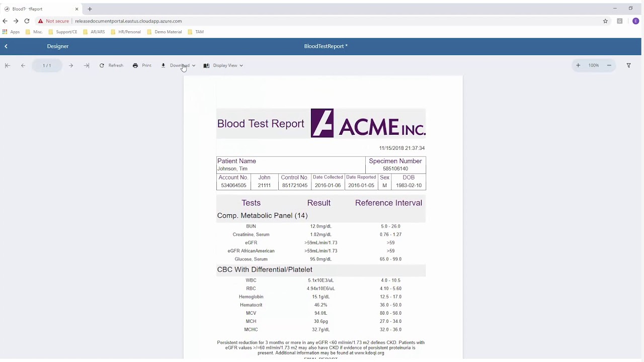Click account number 534064505
Screen dimensions: 644x362
coord(233,186)
